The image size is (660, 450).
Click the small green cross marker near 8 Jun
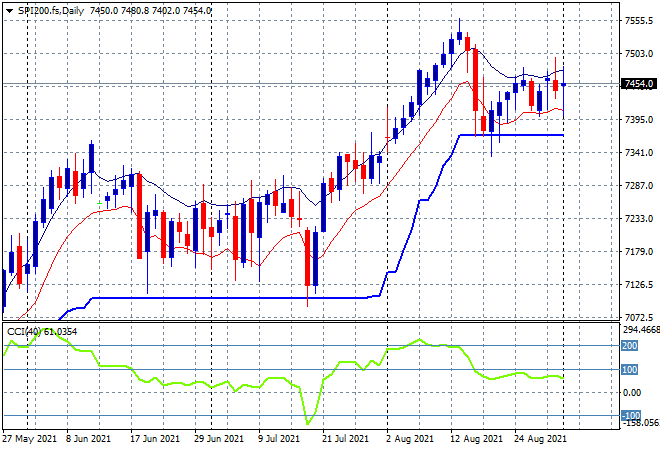(x=100, y=203)
